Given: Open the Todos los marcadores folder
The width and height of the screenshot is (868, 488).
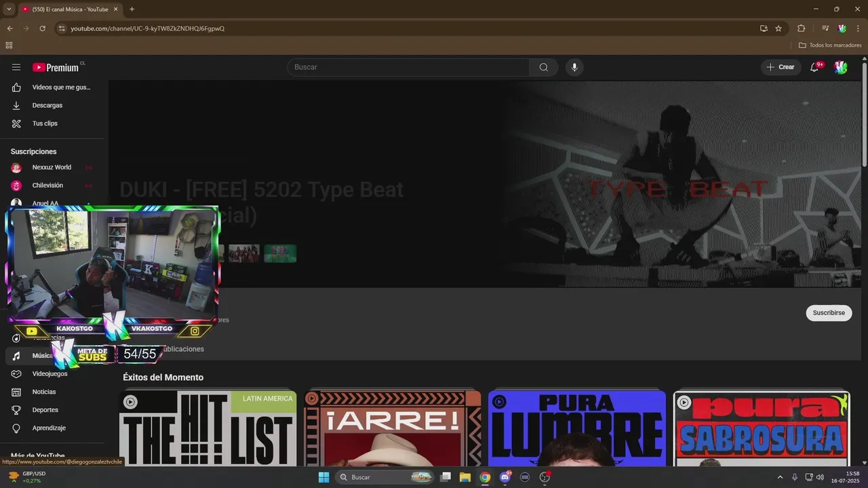Looking at the screenshot, I should [830, 45].
